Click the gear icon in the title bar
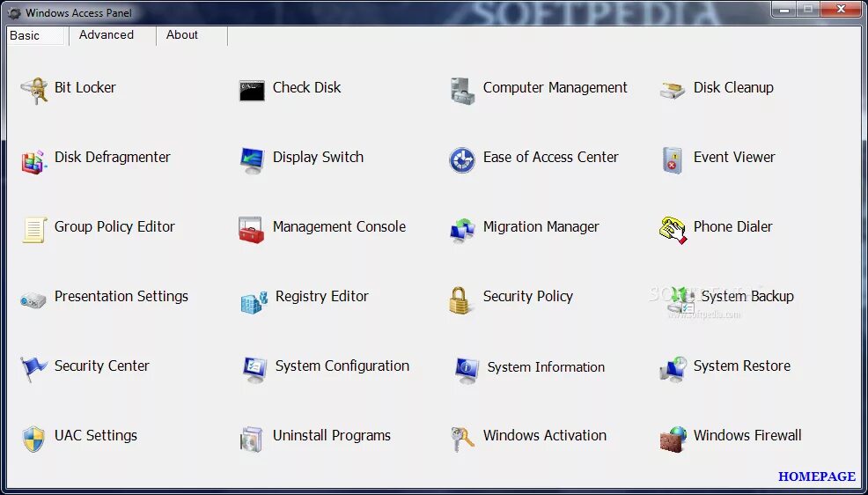 click(14, 12)
